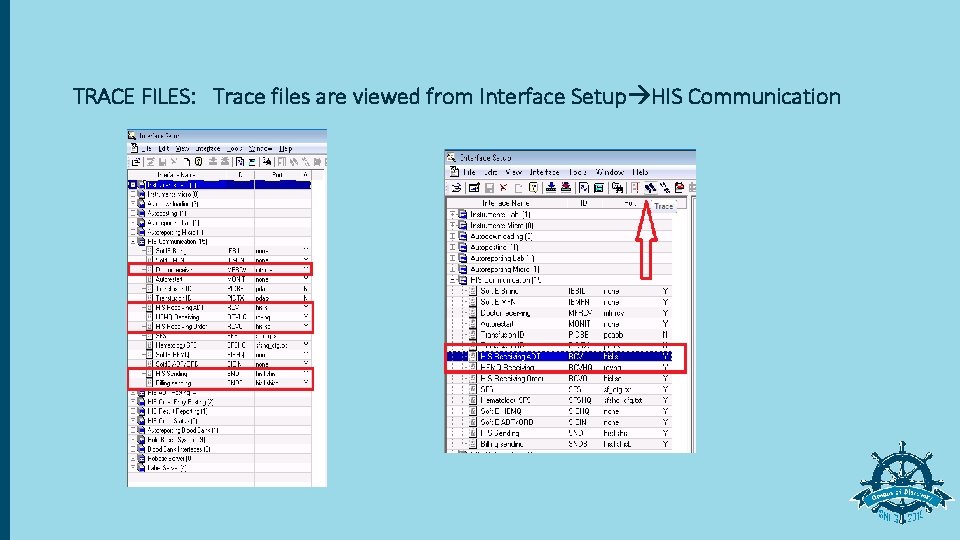Select Autorestart row in larger window
The image size is (960, 540).
(559, 324)
